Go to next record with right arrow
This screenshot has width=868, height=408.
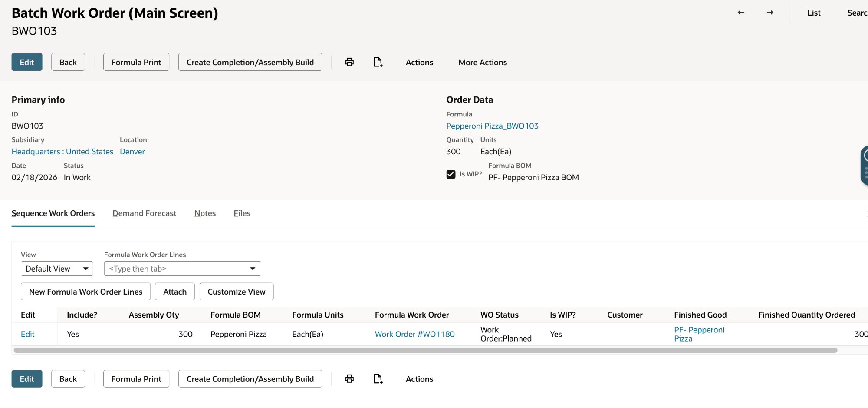(x=770, y=13)
